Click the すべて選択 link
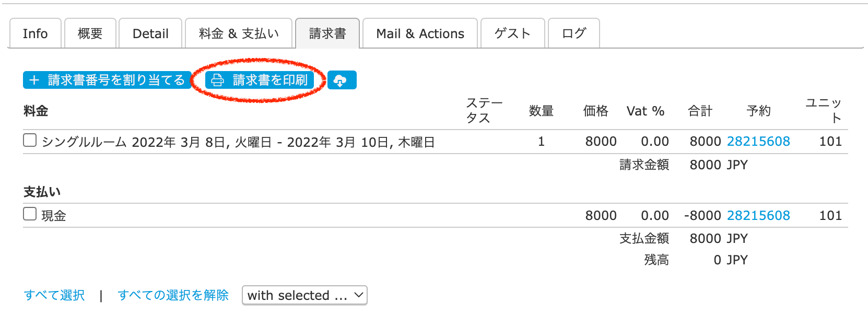This screenshot has width=868, height=326. [x=54, y=295]
